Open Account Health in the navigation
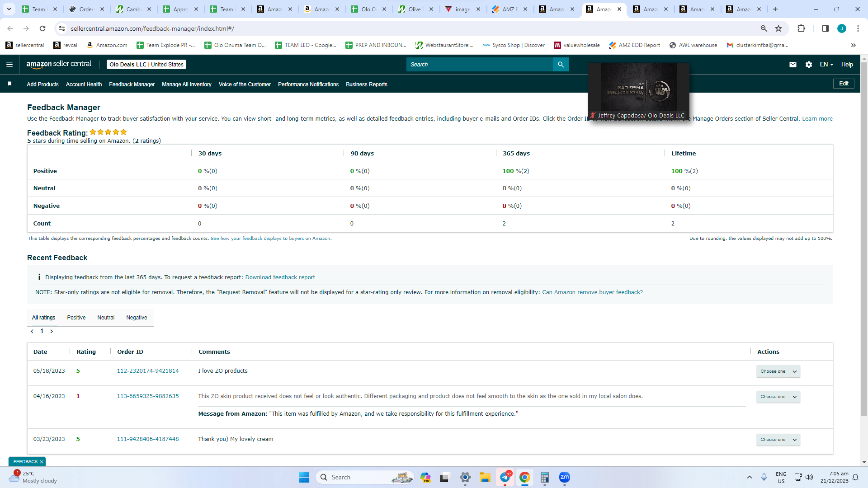Screen dimensions: 868x488 84,84
